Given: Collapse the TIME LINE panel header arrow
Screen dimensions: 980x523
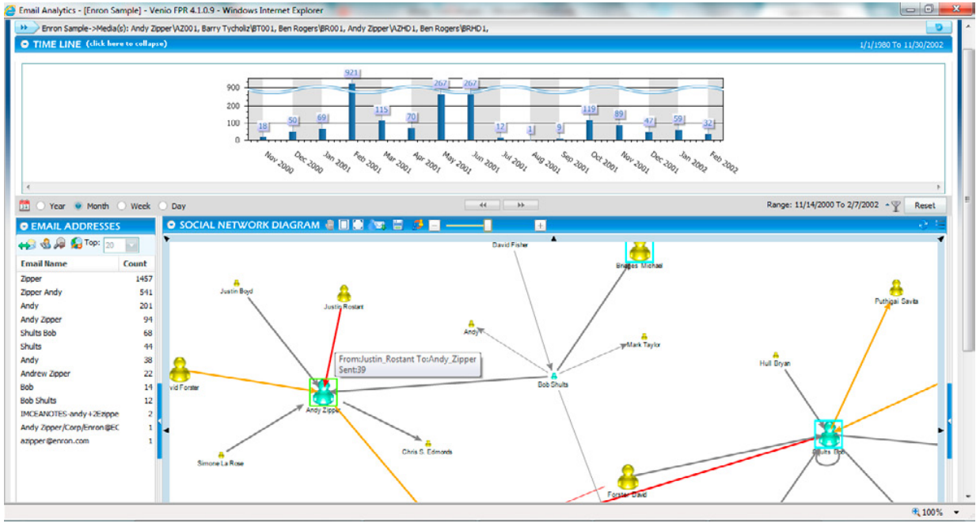Looking at the screenshot, I should click(25, 44).
